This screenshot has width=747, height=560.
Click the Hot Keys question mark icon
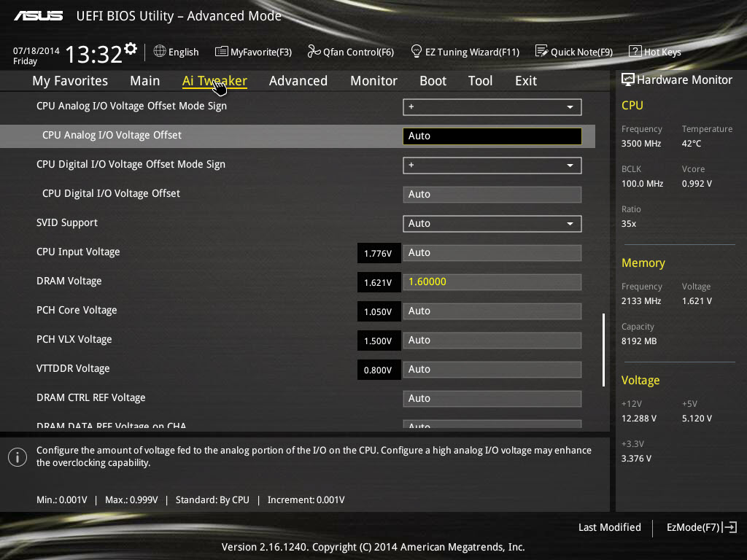635,51
